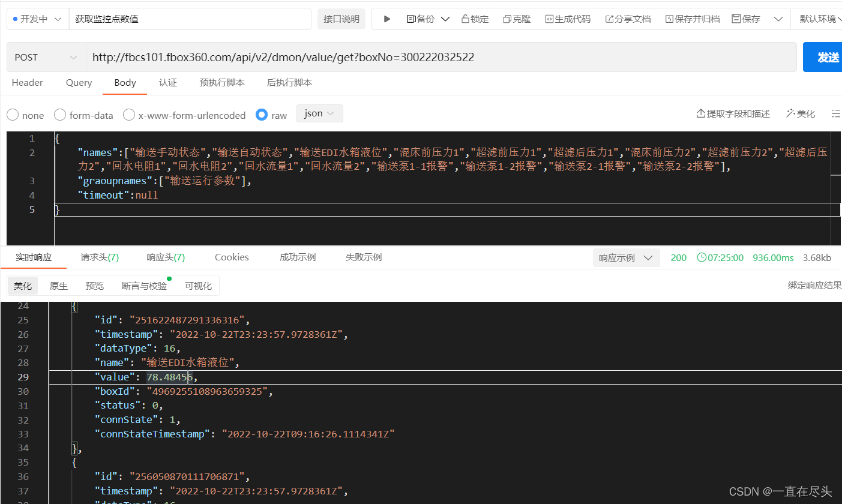
Task: Click the "name": "输送EDI水箱液位" line
Action: tap(167, 362)
